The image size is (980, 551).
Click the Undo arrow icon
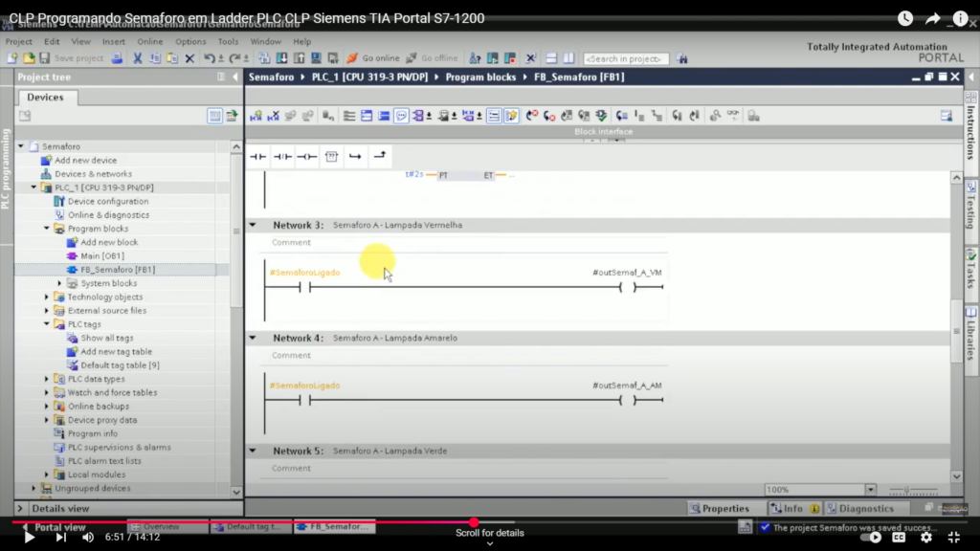click(x=210, y=58)
